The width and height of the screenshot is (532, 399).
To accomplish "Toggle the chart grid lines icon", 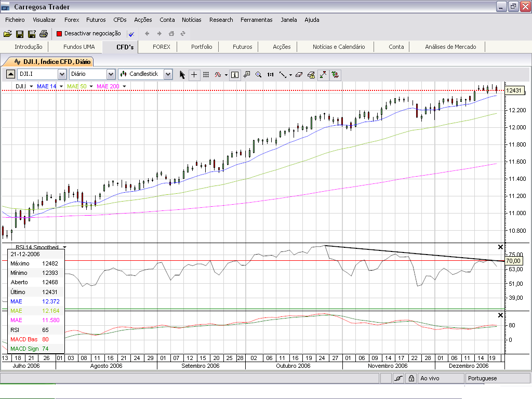I will tap(206, 74).
